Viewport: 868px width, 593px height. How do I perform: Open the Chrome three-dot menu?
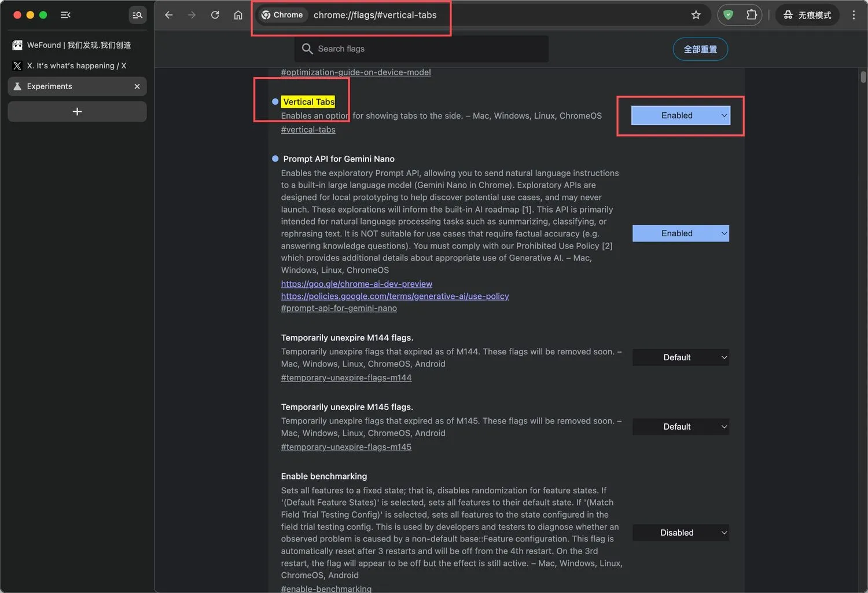[854, 15]
